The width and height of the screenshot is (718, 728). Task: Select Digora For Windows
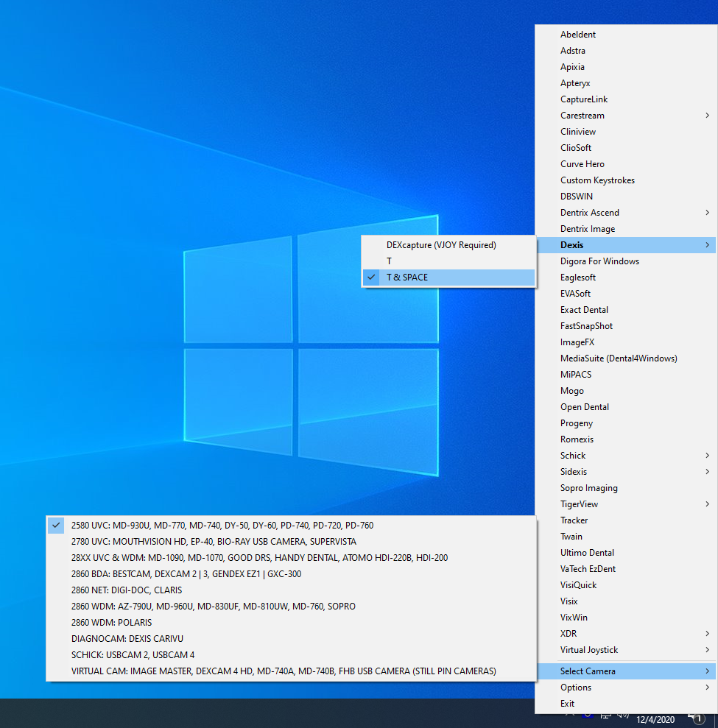pos(625,261)
